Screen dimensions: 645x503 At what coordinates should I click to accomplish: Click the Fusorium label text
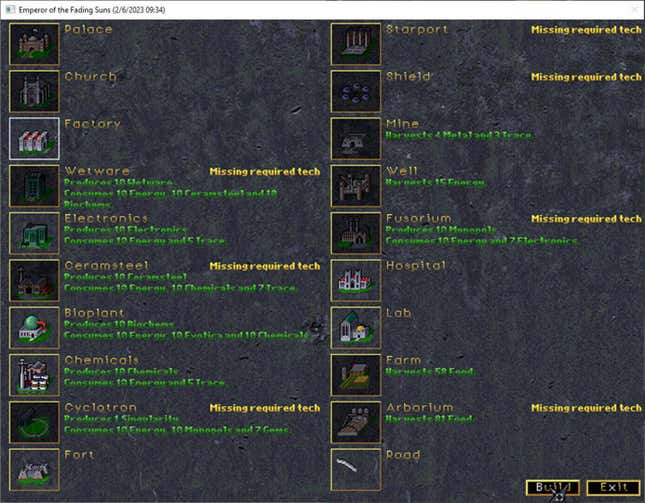418,218
